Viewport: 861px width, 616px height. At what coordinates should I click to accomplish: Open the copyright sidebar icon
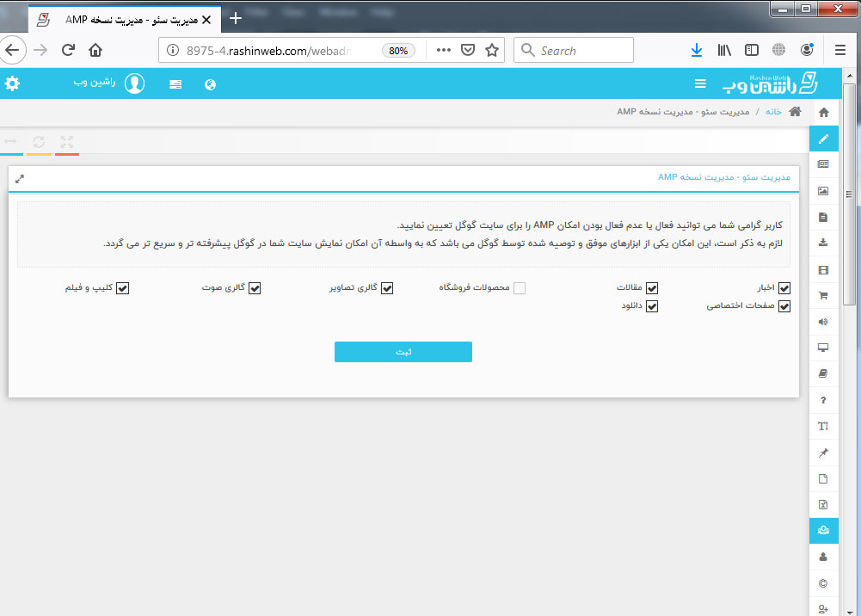[x=823, y=583]
